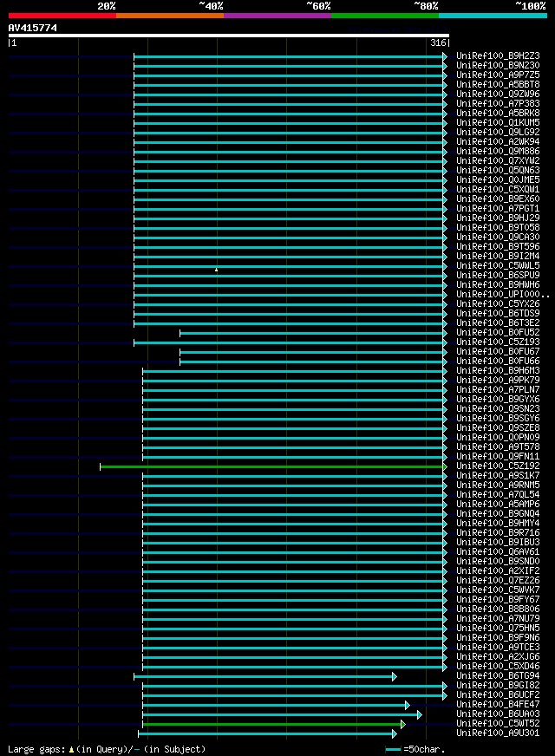Viewport: 555px width, 756px height.
Task: Click UniRef100_C5Z193 label
Action: point(498,342)
